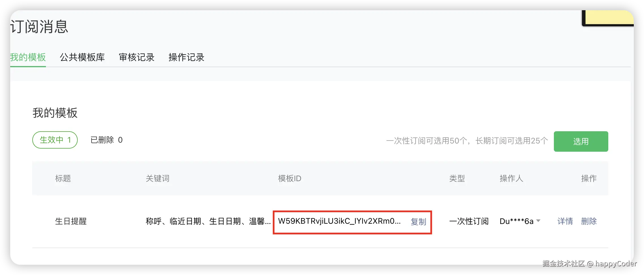Click the 关键词 column header
The image size is (644, 275).
(158, 178)
